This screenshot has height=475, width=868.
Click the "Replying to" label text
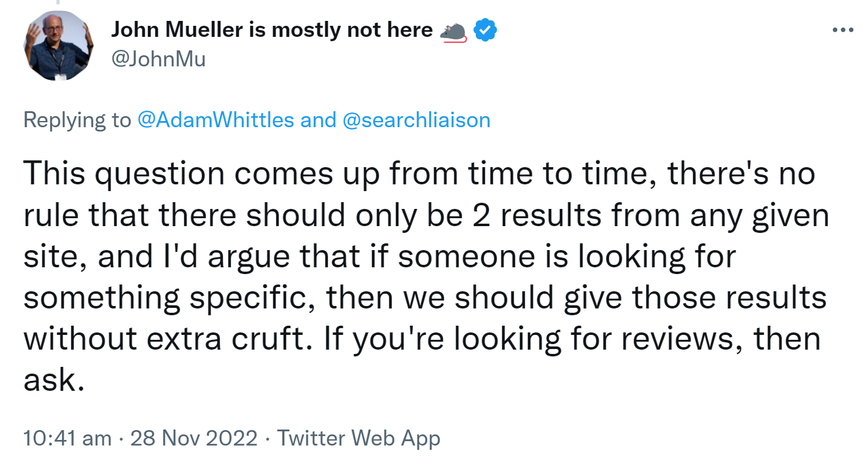coord(77,120)
